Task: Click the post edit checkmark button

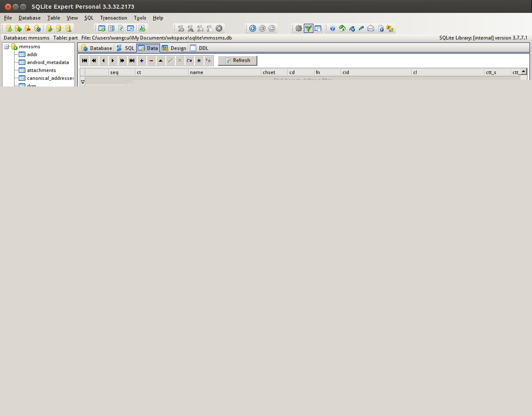Action: click(170, 61)
